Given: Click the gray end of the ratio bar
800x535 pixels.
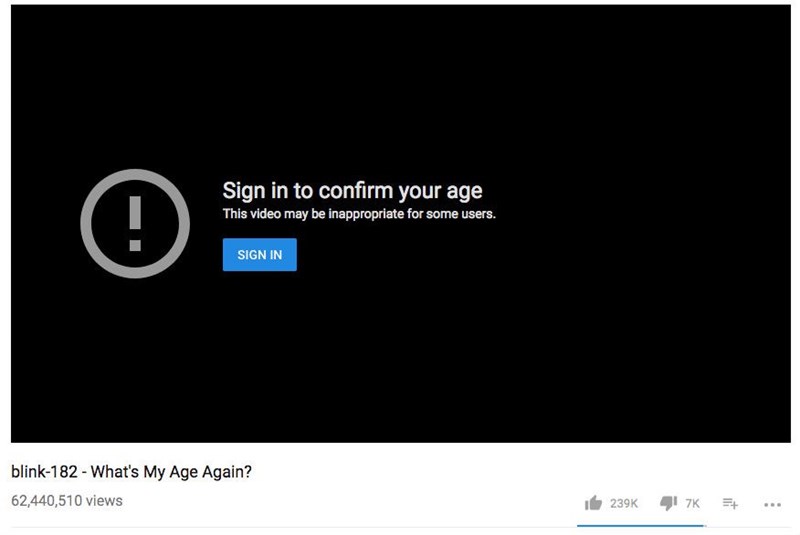Looking at the screenshot, I should point(705,525).
